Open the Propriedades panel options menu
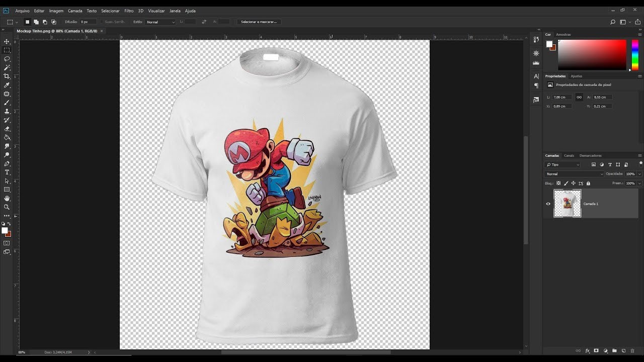This screenshot has height=362, width=644. tap(640, 76)
